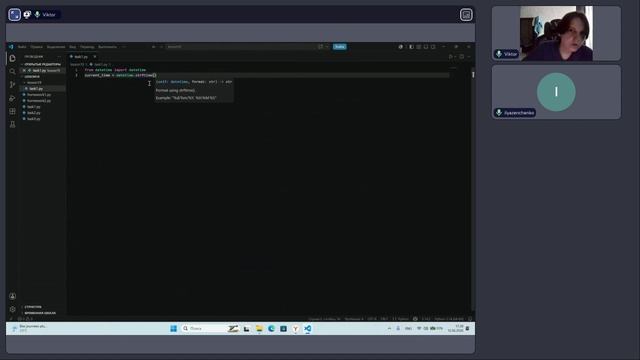Collapse the workspace folder section header
The width and height of the screenshot is (640, 360).
click(42, 77)
